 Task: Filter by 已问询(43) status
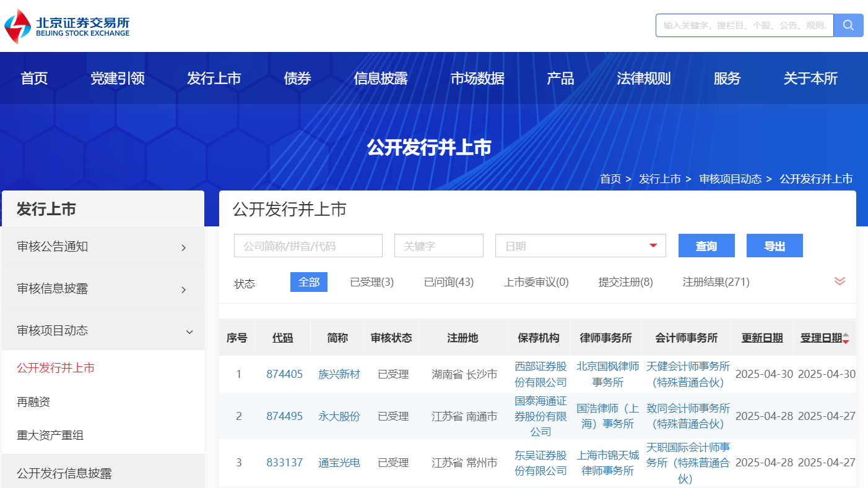coord(448,282)
